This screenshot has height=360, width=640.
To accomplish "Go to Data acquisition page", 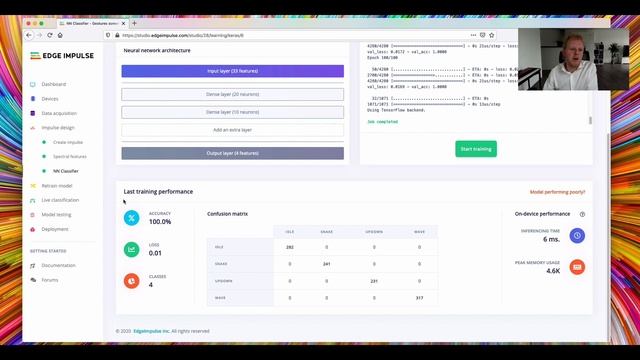I will click(x=59, y=113).
